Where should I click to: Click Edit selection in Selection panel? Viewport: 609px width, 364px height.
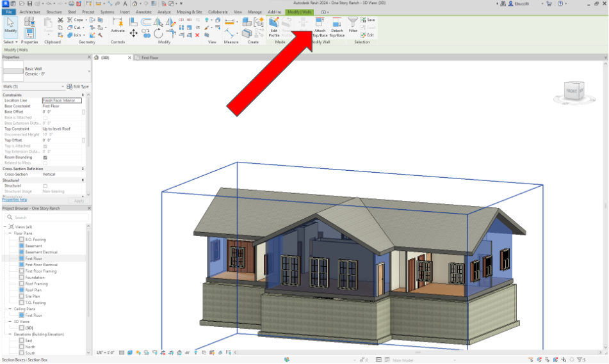coord(367,35)
